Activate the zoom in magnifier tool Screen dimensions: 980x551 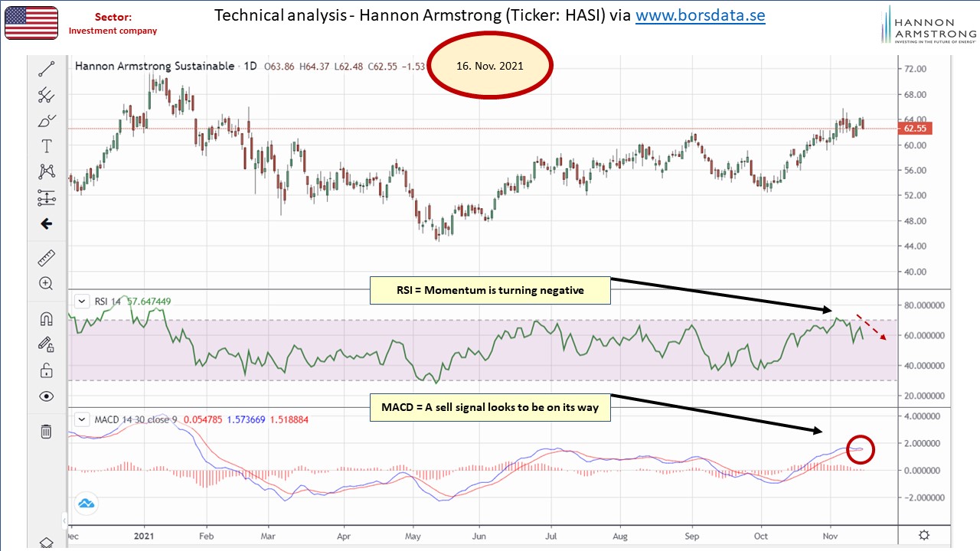point(46,284)
